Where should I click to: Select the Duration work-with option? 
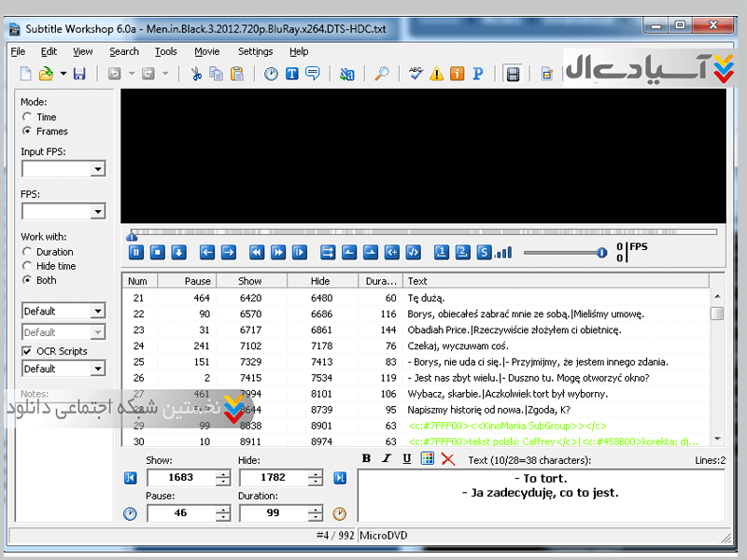pyautogui.click(x=27, y=252)
